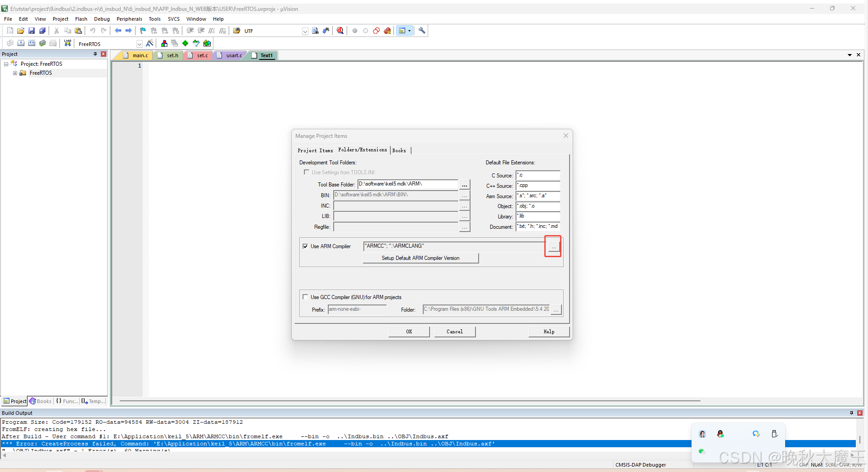This screenshot has width=868, height=472.
Task: Enable Use GCC Compiler for ARM projects
Action: point(306,297)
